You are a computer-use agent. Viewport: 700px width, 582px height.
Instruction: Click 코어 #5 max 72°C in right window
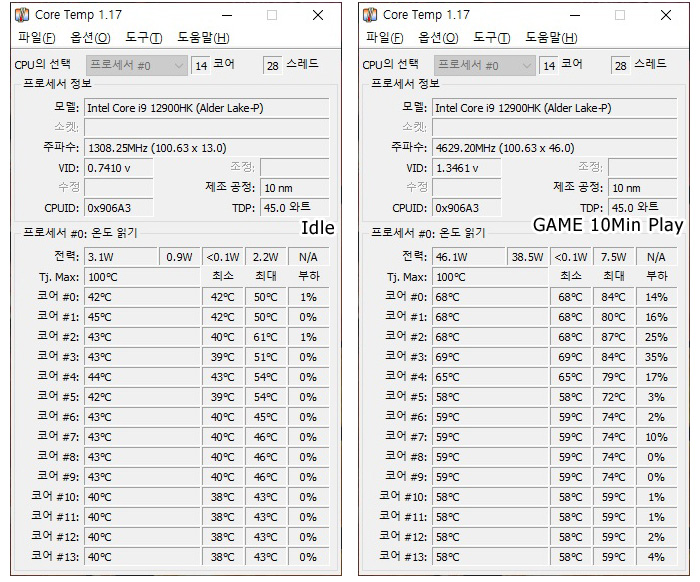(613, 397)
